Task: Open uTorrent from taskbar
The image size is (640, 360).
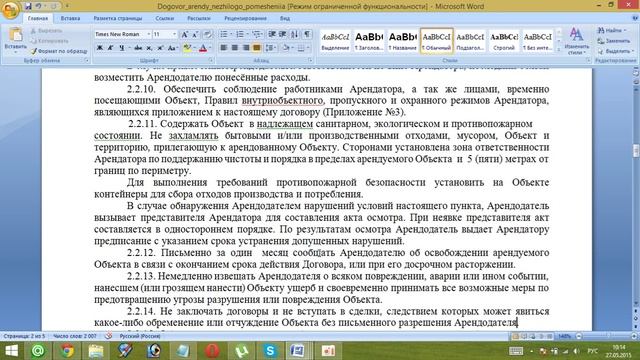Action: (241, 351)
